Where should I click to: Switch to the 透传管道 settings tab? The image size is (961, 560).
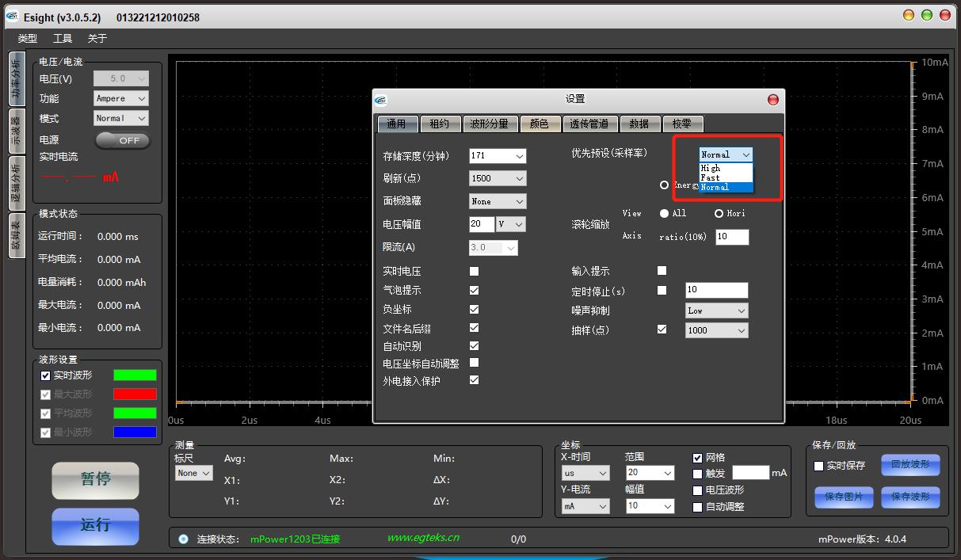[x=589, y=124]
